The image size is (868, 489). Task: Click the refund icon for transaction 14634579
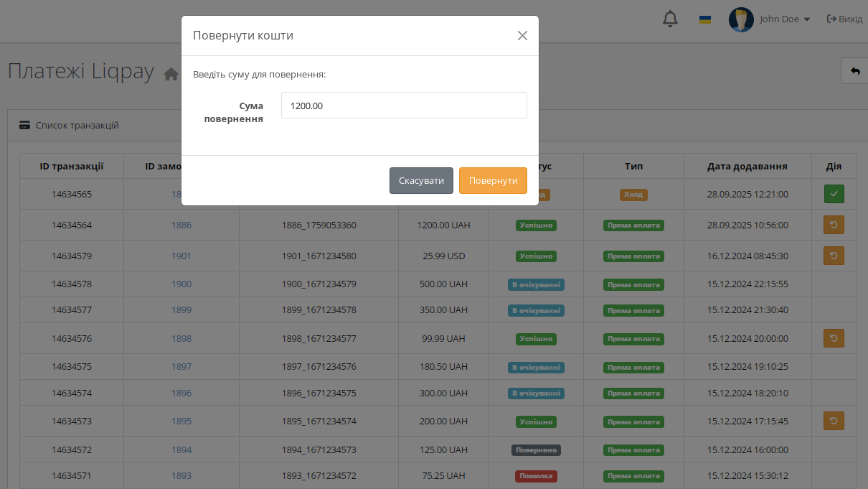pyautogui.click(x=834, y=256)
